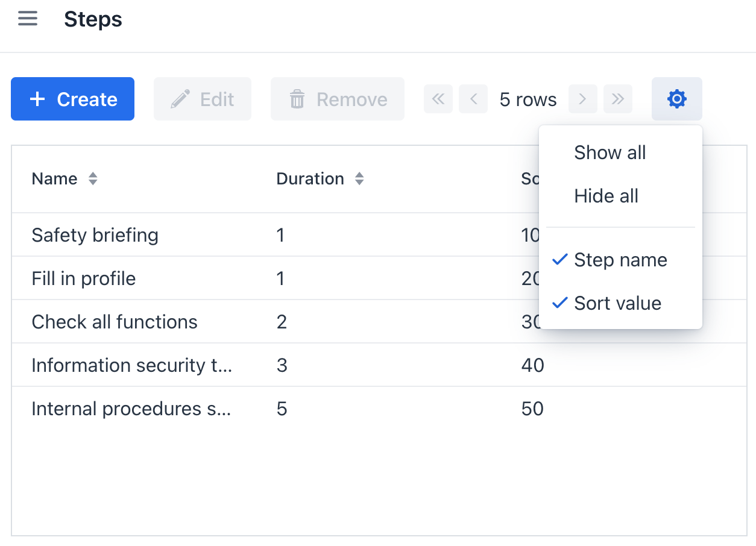Go to the next page of rows
Viewport: 756px width, 546px height.
click(x=582, y=99)
